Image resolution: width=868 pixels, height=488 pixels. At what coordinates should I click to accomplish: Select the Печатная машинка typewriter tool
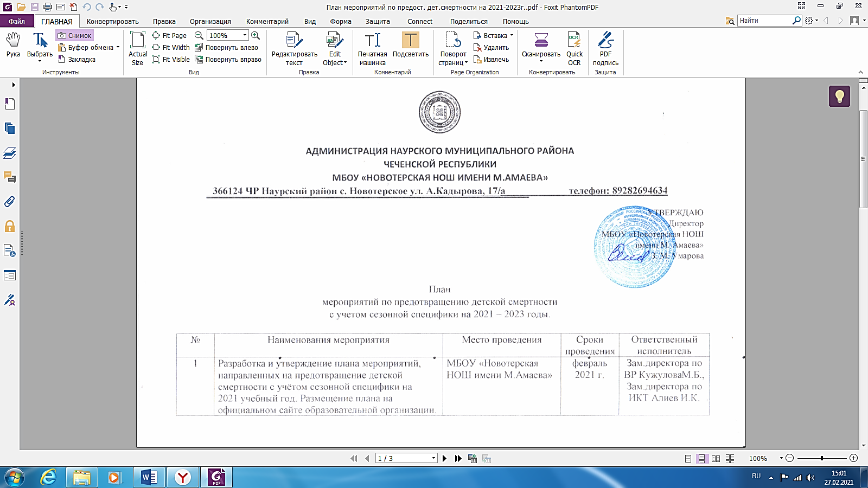(373, 49)
